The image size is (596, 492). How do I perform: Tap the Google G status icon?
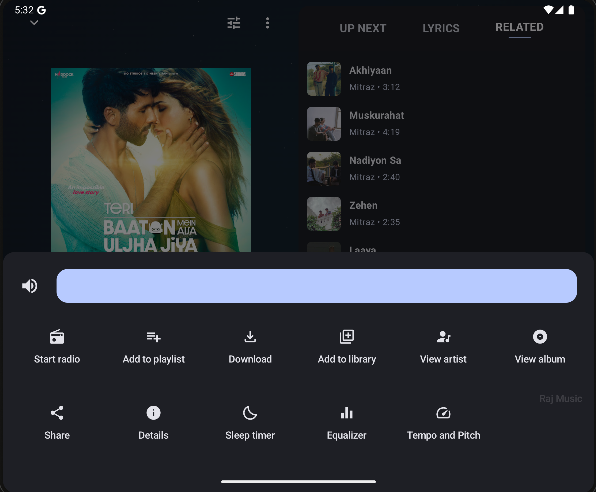[41, 10]
